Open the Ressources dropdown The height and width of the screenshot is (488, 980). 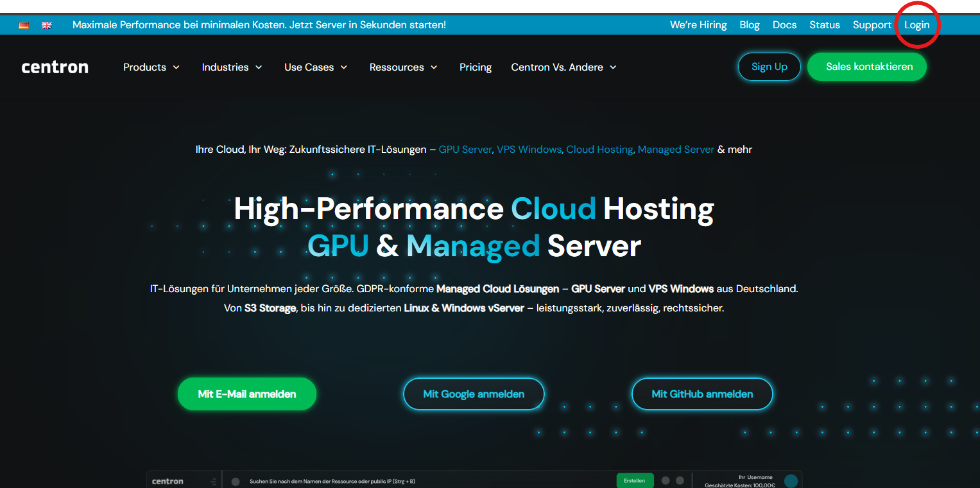pos(403,67)
